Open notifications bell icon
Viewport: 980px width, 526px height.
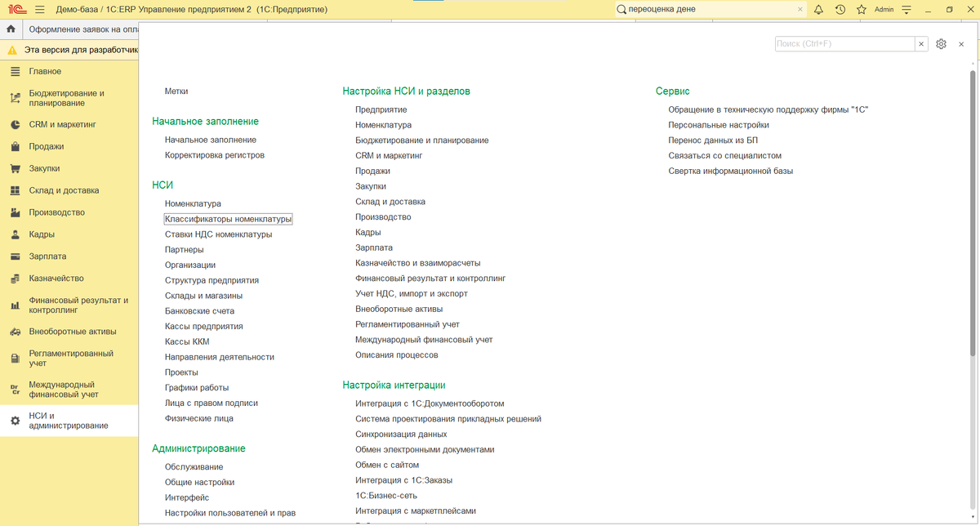tap(819, 9)
